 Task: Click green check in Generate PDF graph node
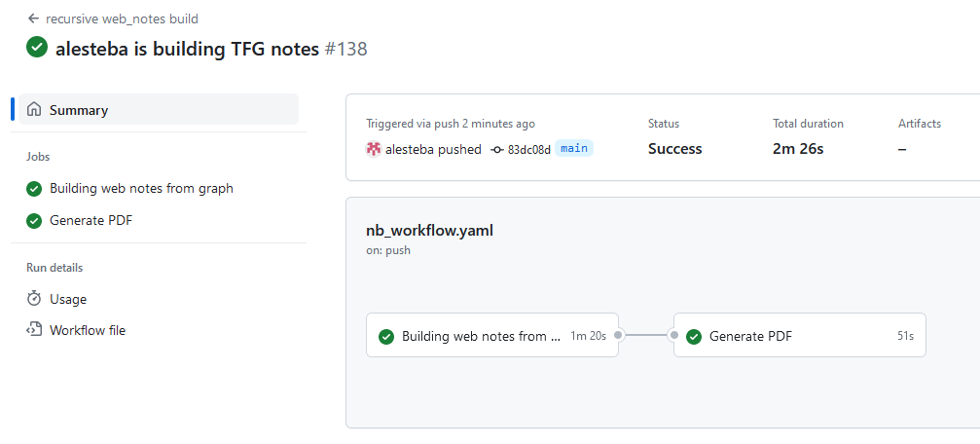tap(694, 337)
